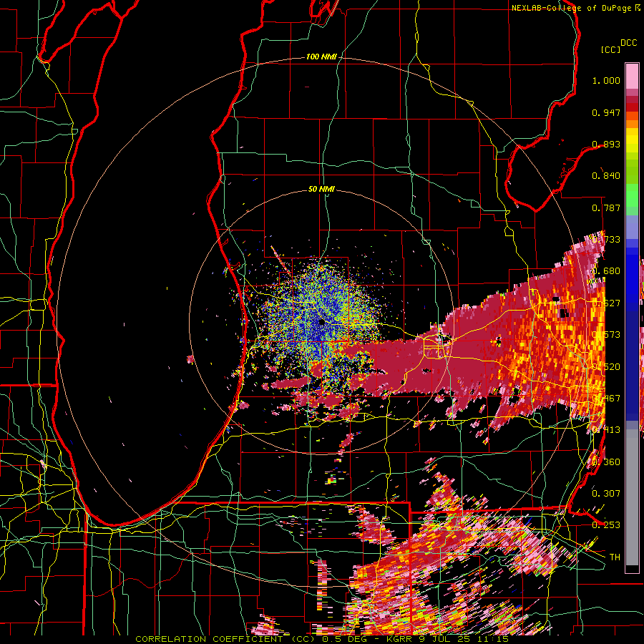Click the 0.840 legend value
This screenshot has width=644, height=644.
606,176
